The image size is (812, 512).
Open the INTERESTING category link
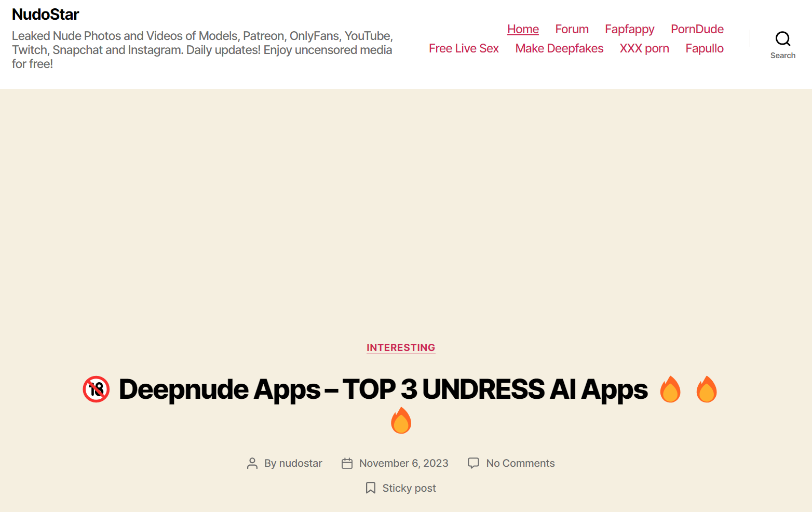click(401, 347)
